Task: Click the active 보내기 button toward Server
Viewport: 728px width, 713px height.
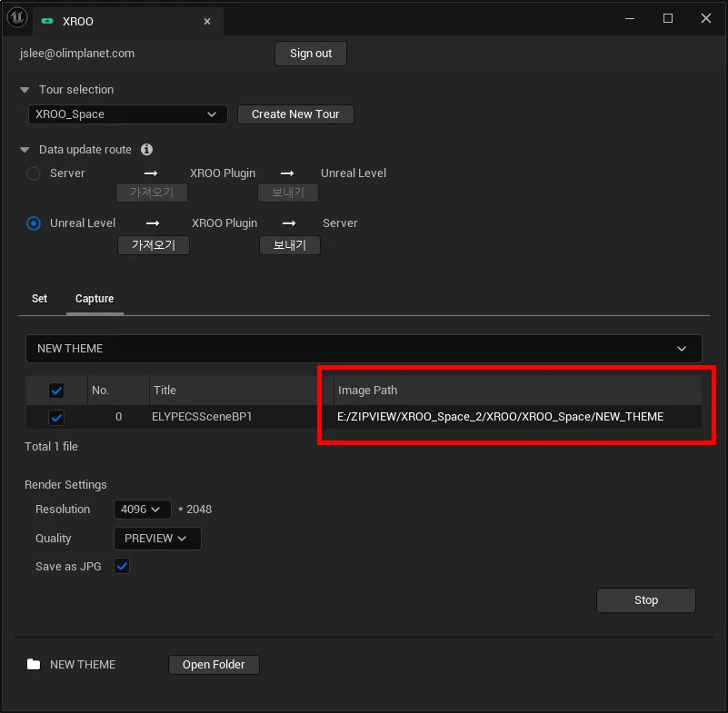Action: tap(290, 245)
